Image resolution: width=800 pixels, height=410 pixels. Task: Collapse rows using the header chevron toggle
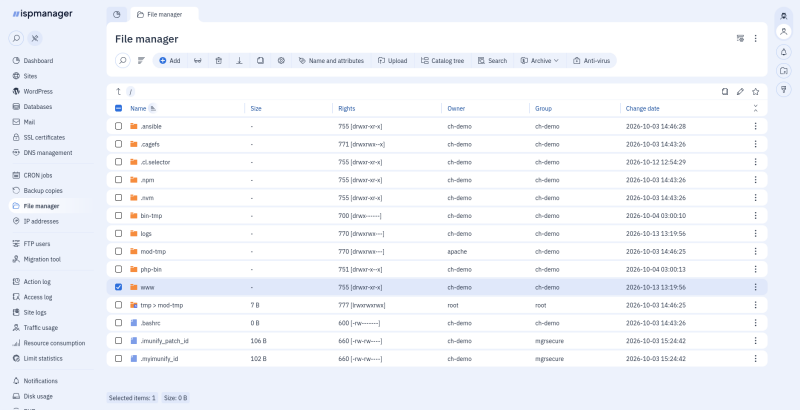756,109
